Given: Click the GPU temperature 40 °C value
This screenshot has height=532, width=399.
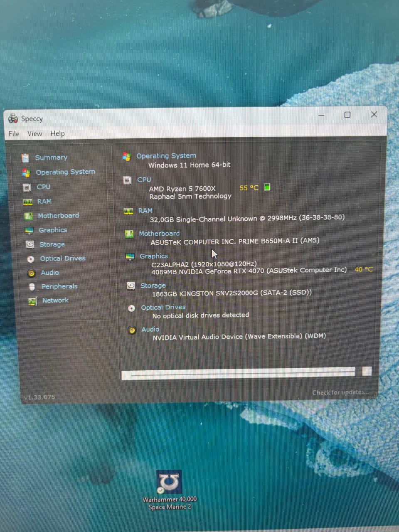Looking at the screenshot, I should coord(364,270).
